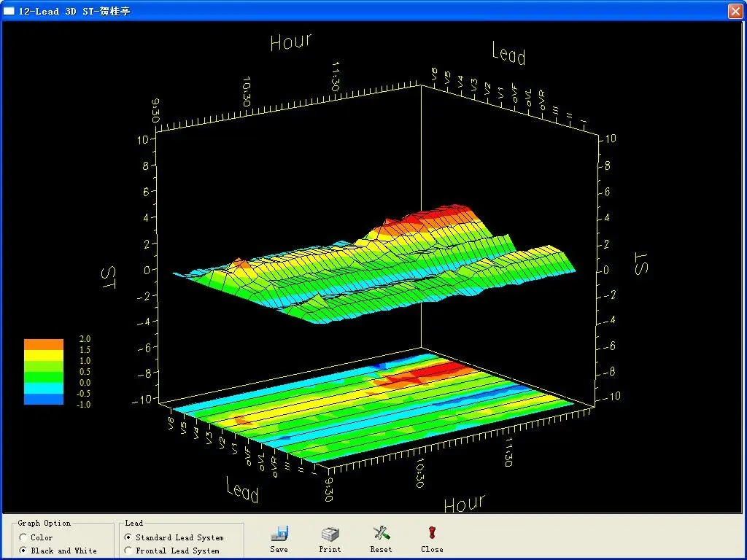Close the window with the red X button
747x560 pixels.
(x=735, y=11)
